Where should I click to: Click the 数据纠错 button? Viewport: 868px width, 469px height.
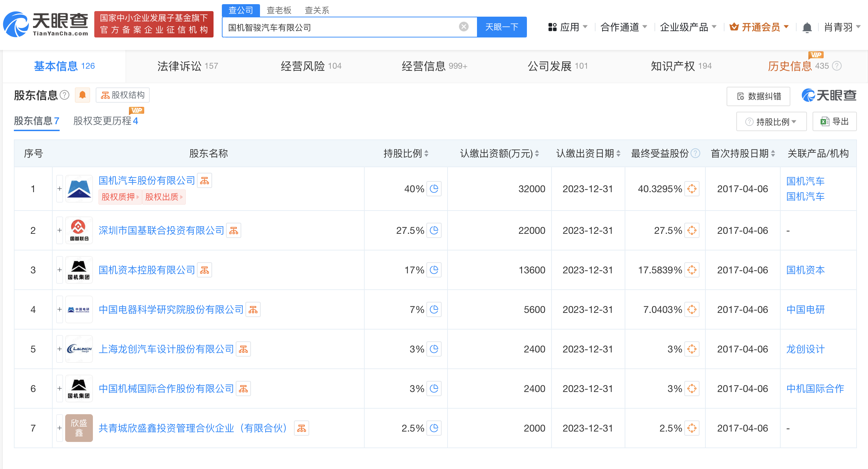[x=758, y=96]
